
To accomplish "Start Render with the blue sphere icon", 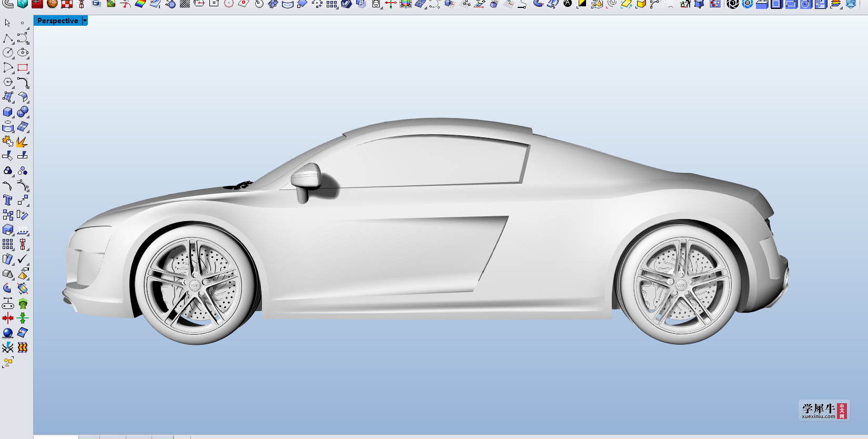I will (8, 333).
